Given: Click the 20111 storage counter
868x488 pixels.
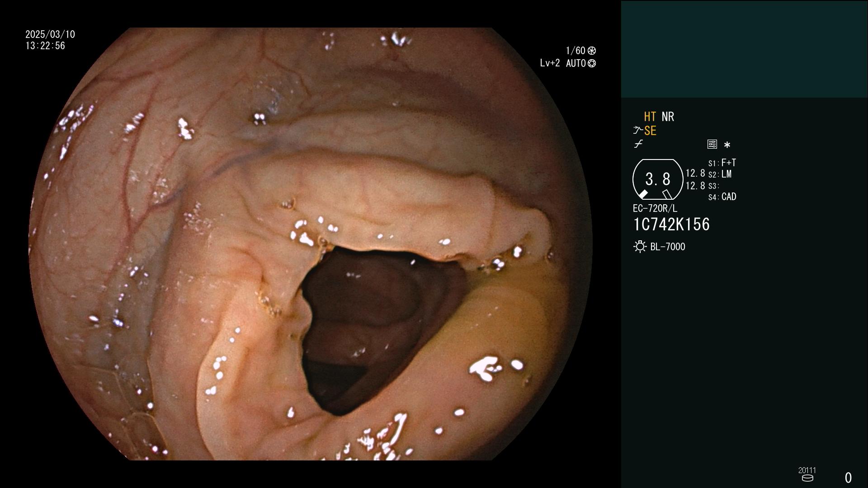Looking at the screenshot, I should point(807,470).
